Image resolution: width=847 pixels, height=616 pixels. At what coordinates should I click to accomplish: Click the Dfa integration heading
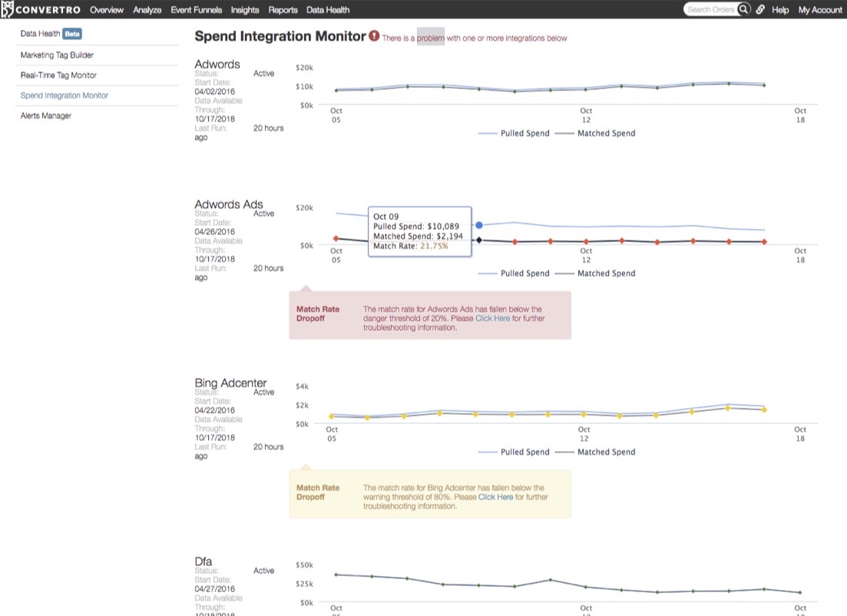[203, 561]
